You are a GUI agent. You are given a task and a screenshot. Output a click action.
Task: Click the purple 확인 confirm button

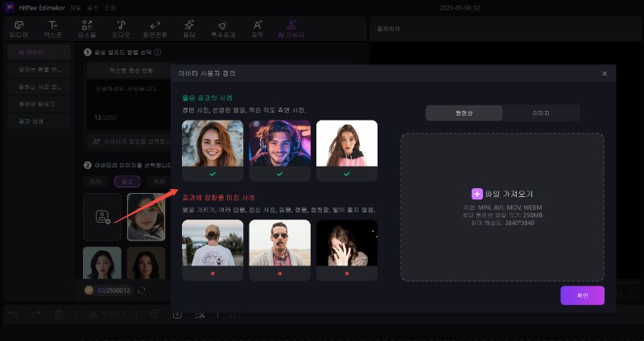click(582, 295)
